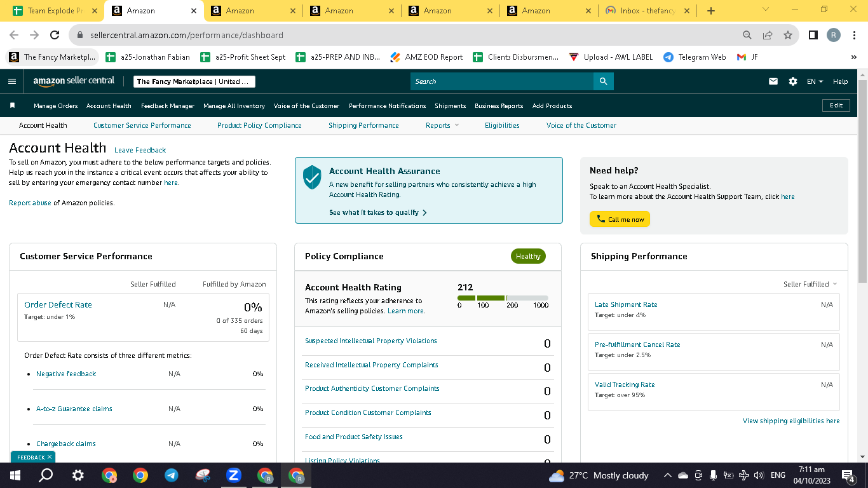Click the Amazon Seller Central logo
The width and height of the screenshot is (868, 488).
pos(74,81)
